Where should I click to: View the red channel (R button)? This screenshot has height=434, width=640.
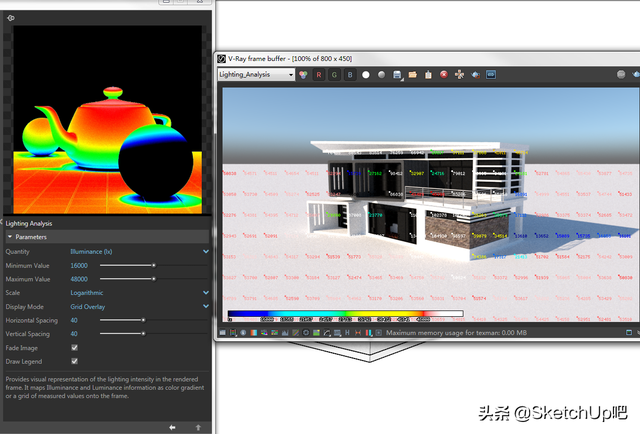click(x=319, y=75)
